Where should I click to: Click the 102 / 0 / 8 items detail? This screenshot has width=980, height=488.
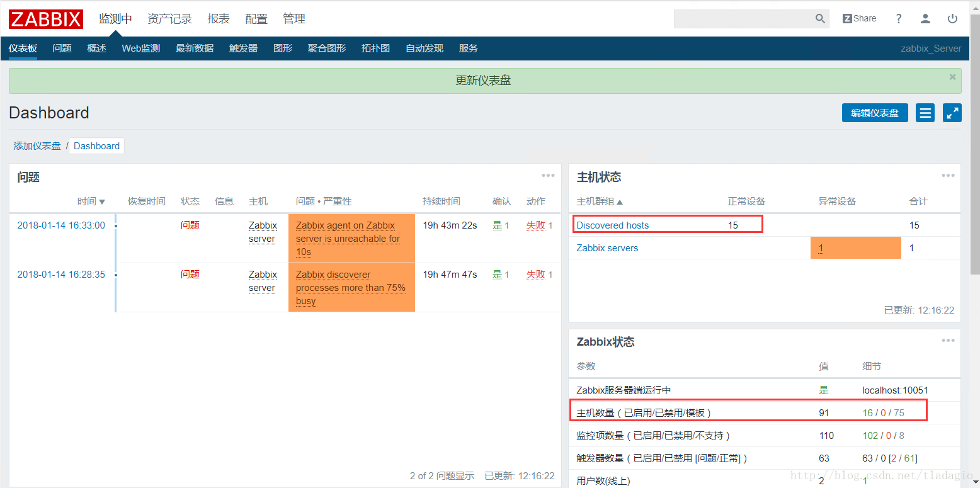pyautogui.click(x=883, y=436)
